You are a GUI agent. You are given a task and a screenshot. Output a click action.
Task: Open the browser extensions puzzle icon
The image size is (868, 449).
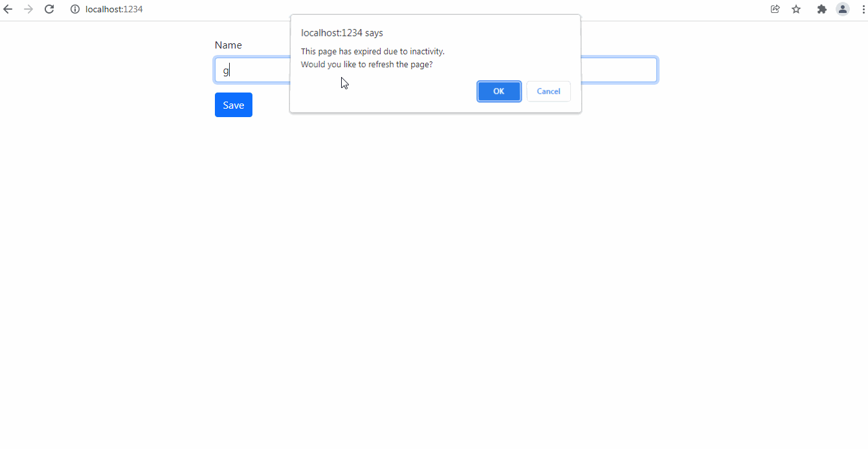(821, 9)
